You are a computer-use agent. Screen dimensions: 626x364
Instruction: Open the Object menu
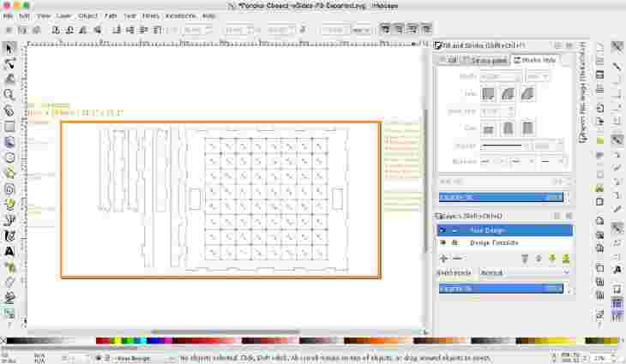[87, 16]
